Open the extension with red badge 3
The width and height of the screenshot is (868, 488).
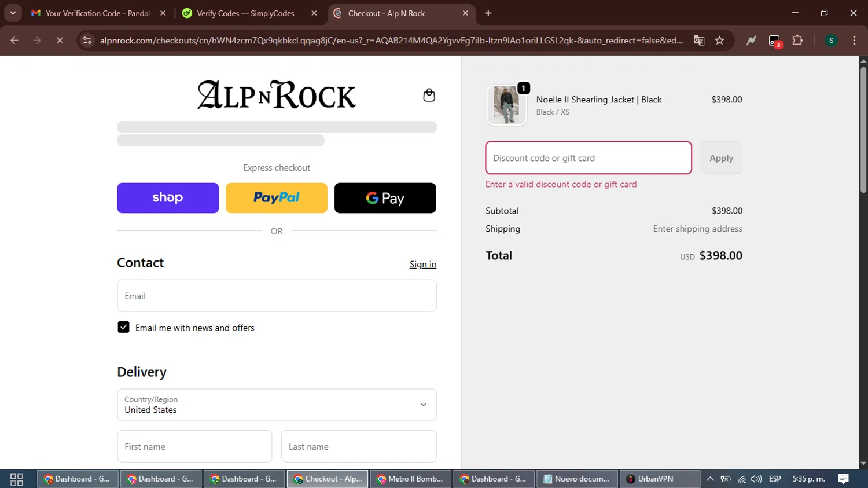[x=775, y=41]
